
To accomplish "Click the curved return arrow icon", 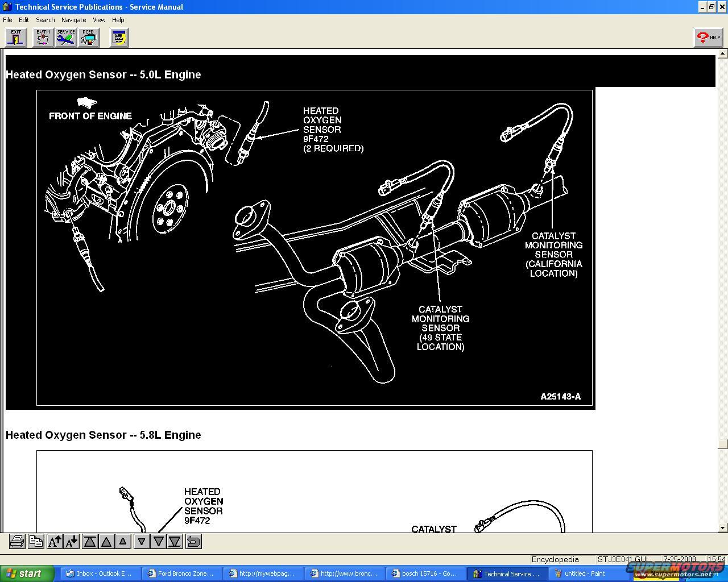I will (x=193, y=542).
